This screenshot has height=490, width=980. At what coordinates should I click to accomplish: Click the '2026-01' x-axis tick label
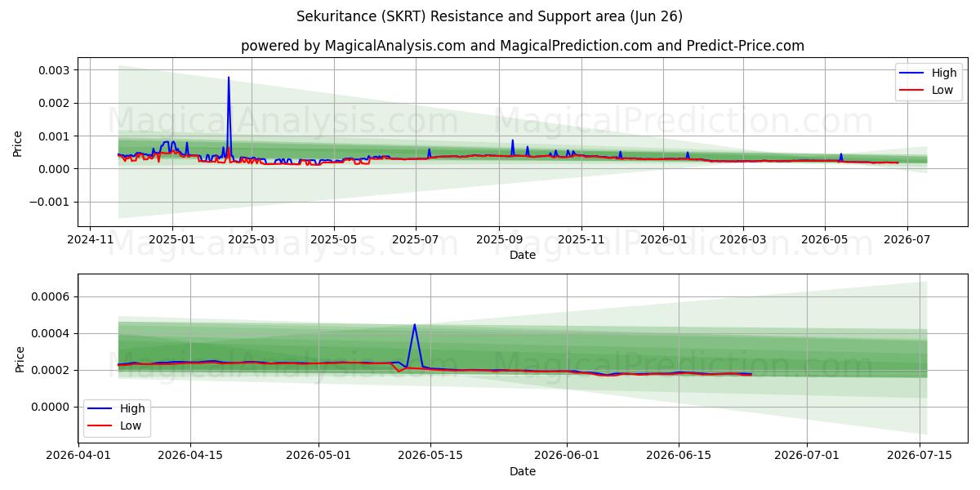point(663,239)
